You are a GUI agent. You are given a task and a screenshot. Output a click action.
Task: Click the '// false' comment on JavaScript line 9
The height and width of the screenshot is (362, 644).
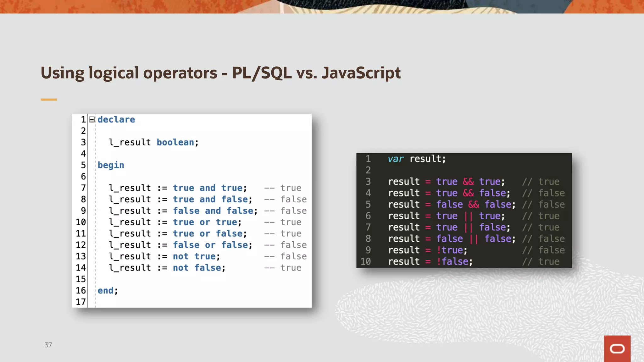[x=544, y=250]
